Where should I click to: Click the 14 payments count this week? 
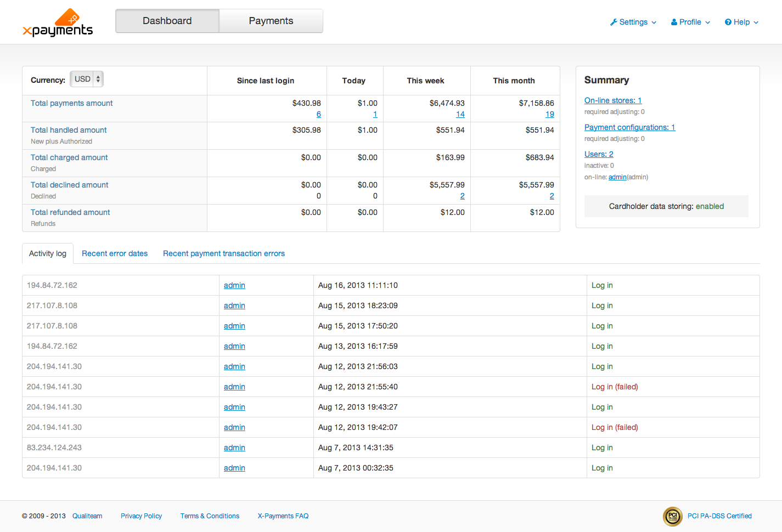(460, 114)
